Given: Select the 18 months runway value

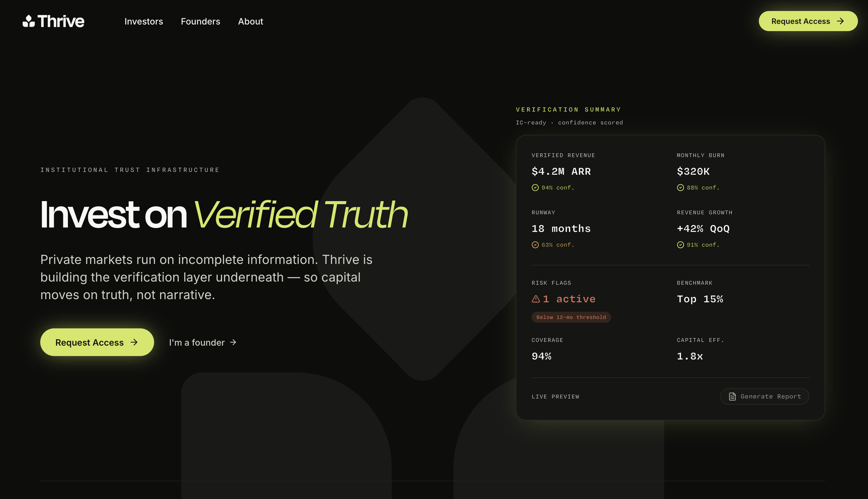Looking at the screenshot, I should pyautogui.click(x=561, y=228).
